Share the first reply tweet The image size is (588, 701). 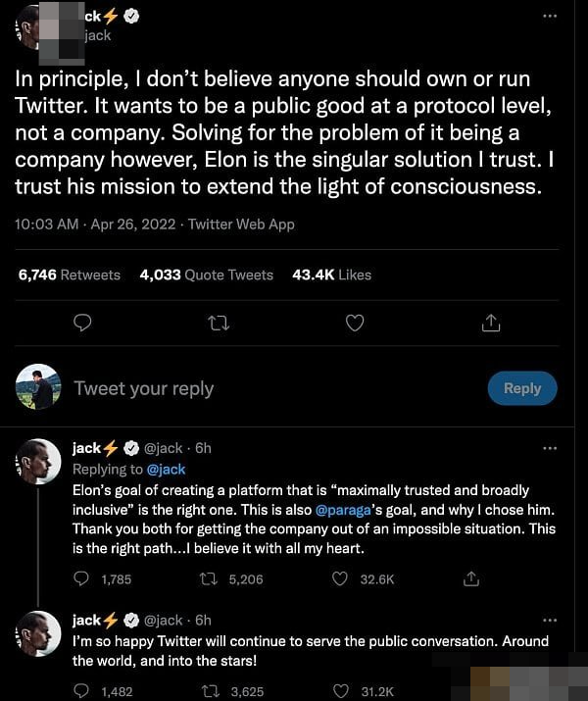(471, 579)
